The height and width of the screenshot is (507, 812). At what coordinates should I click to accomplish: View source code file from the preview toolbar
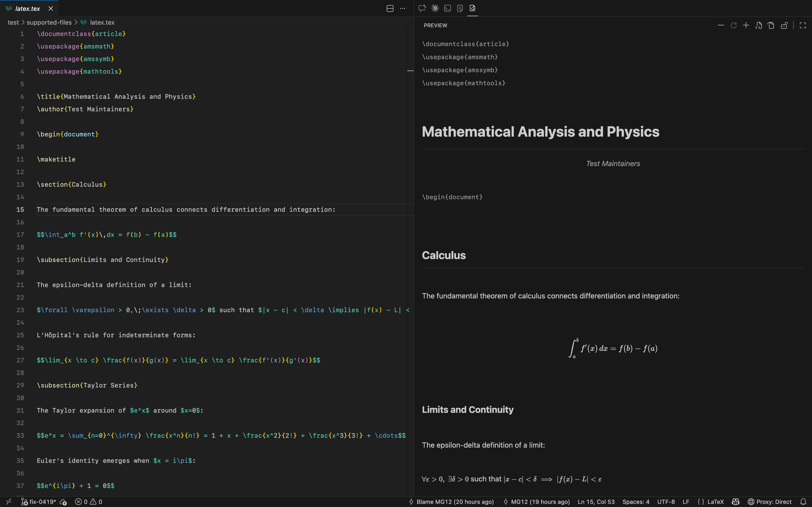click(758, 25)
